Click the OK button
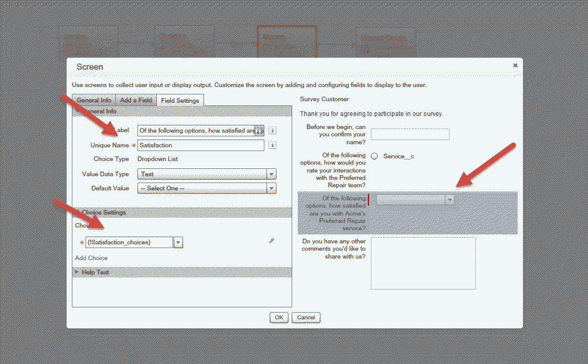Screen dimensions: 588x364 279,317
